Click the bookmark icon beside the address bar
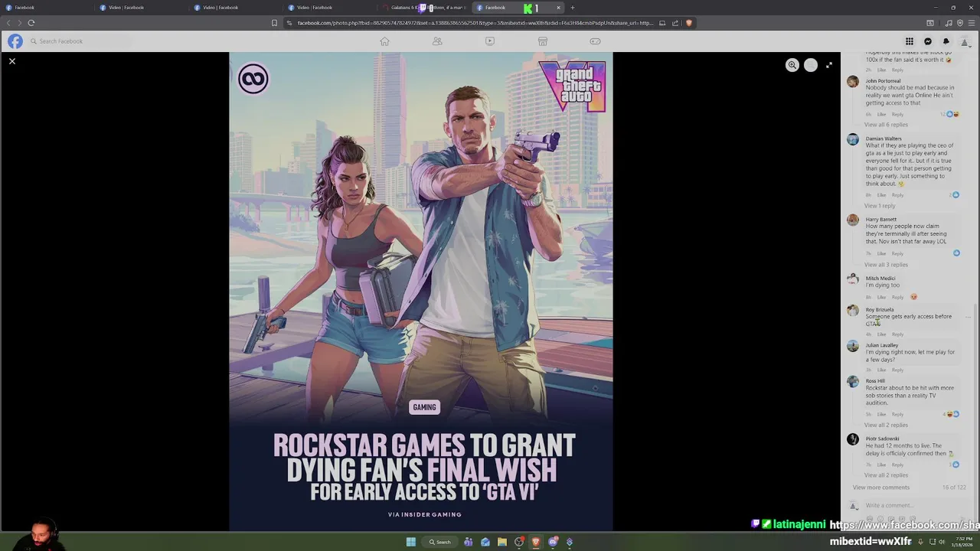 (274, 23)
